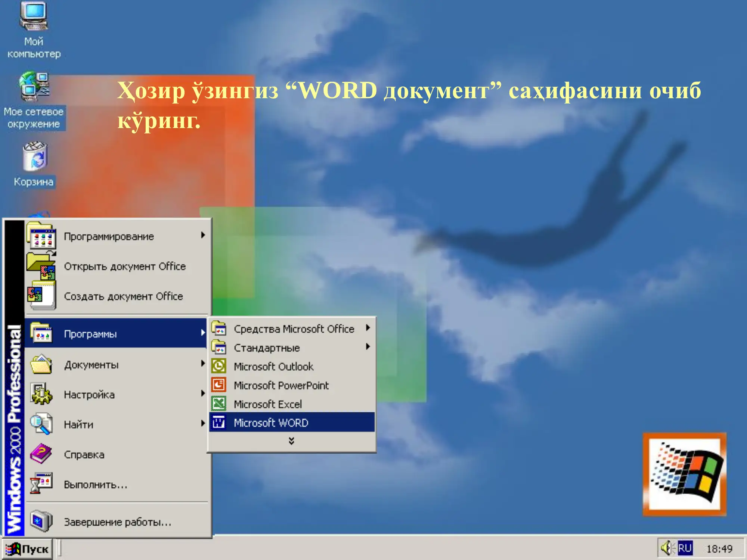
Task: Launch Microsoft Outlook from the submenu
Action: 292,366
